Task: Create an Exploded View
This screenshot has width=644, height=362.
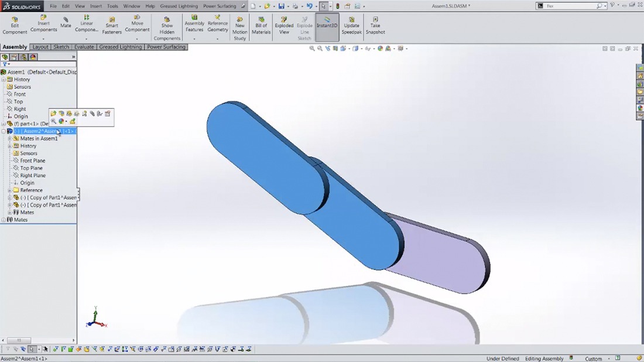Action: (284, 26)
